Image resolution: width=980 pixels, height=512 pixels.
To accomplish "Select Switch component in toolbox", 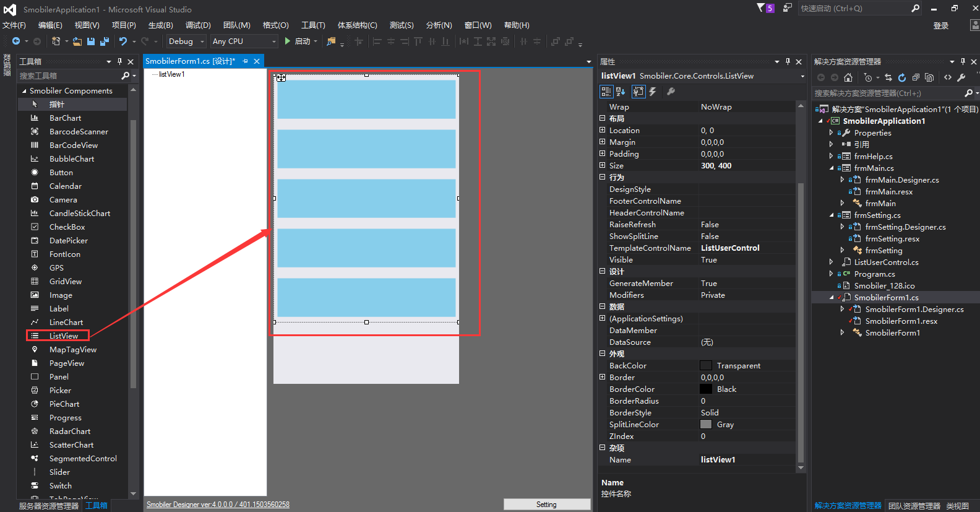I will pos(61,485).
